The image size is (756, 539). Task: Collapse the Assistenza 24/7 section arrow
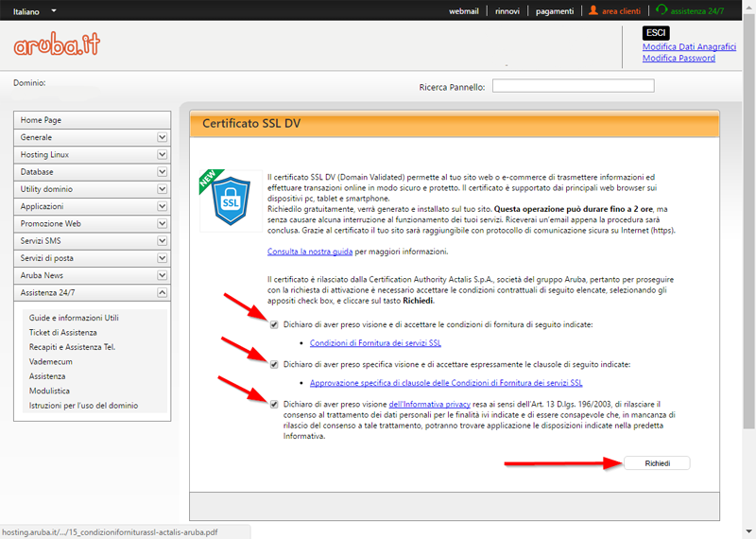pos(162,293)
